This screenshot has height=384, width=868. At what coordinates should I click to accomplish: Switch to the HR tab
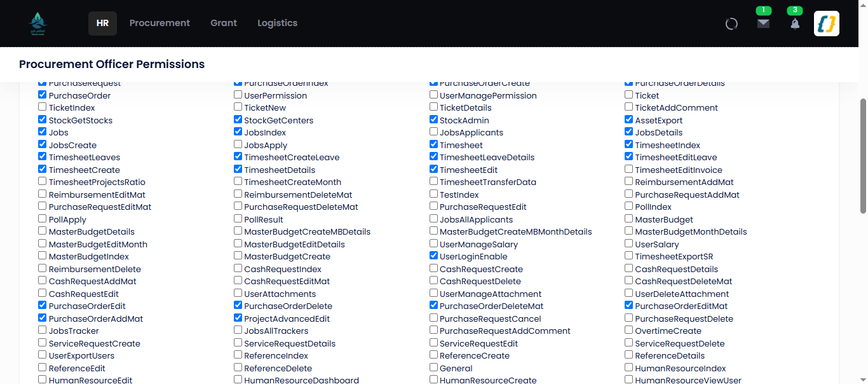[x=102, y=23]
